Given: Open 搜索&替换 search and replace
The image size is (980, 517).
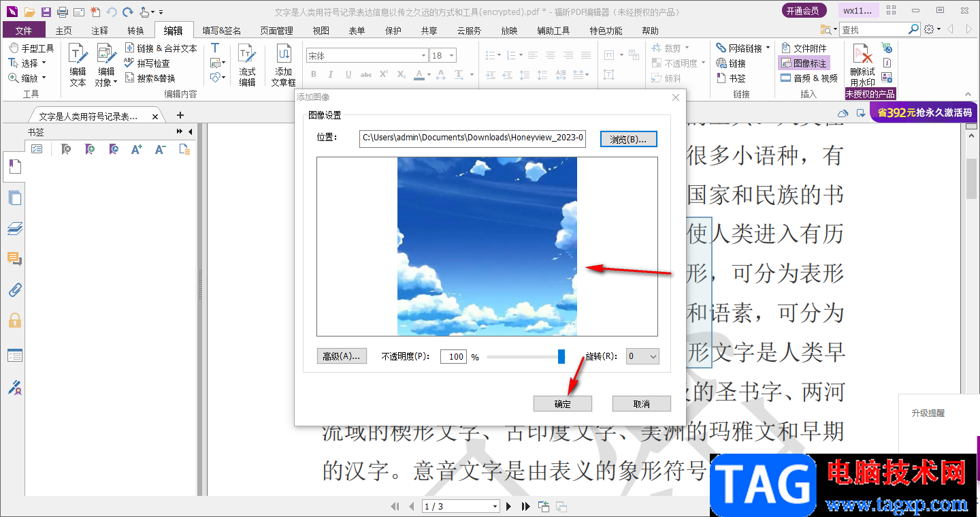Looking at the screenshot, I should point(150,78).
